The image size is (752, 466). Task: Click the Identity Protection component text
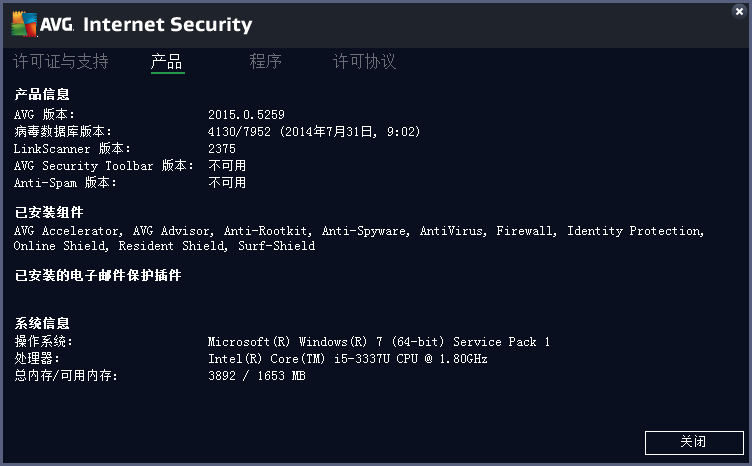tap(634, 231)
